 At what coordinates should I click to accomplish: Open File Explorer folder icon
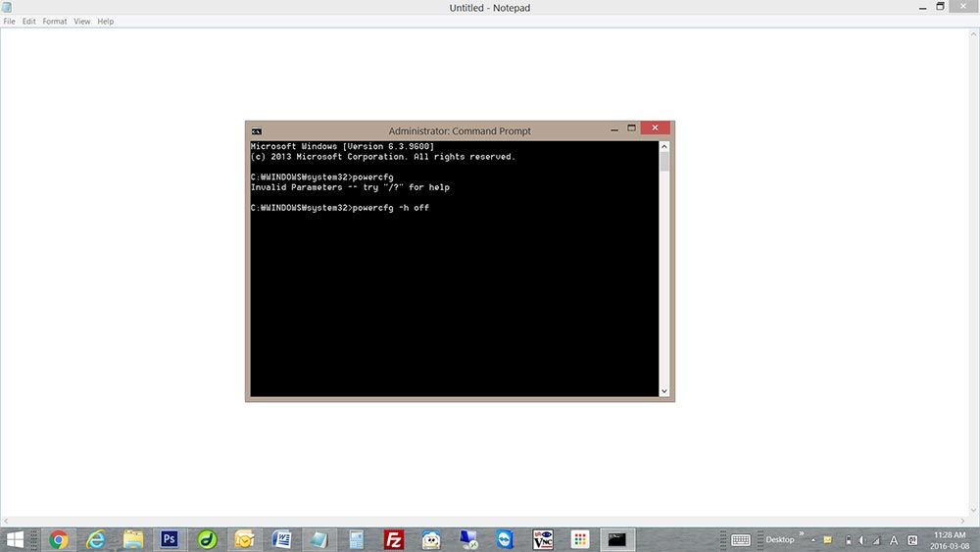tap(132, 539)
